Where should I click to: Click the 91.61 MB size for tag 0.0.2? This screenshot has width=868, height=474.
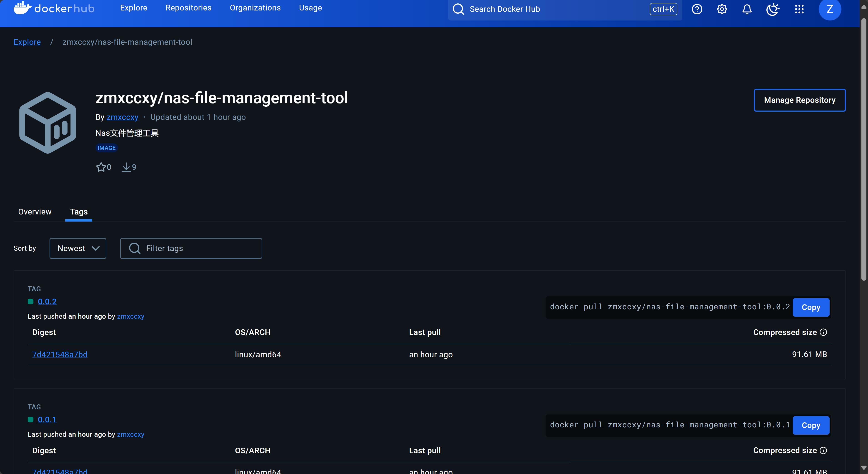(809, 354)
